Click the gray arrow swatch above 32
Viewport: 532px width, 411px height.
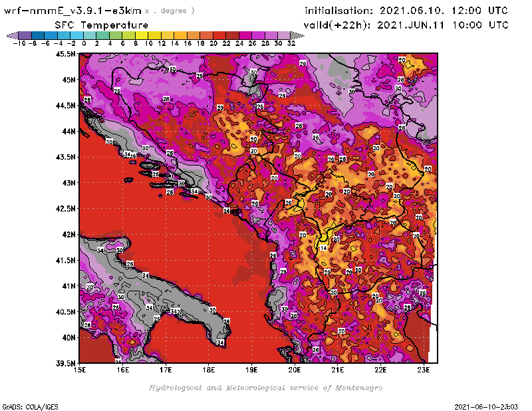297,35
